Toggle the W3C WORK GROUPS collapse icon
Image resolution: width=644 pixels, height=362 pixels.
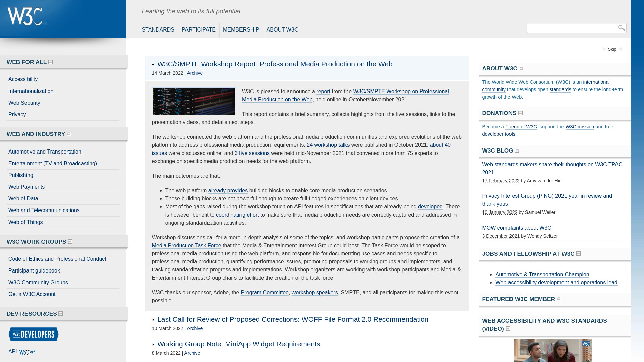pos(70,242)
